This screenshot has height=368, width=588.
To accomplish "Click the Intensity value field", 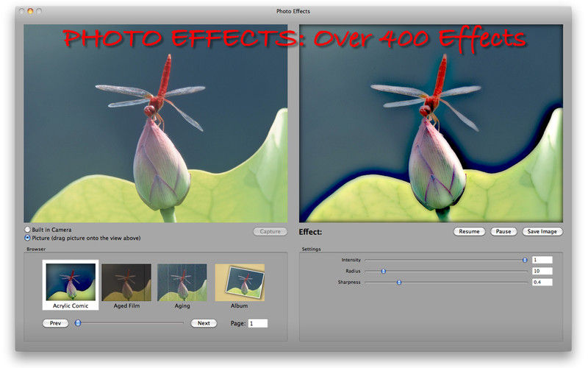I will click(x=542, y=260).
